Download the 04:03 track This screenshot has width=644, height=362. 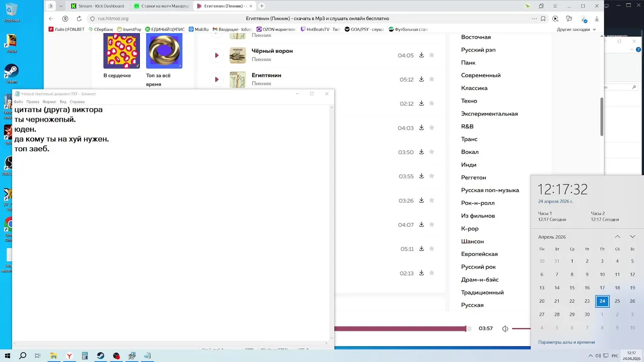(422, 128)
